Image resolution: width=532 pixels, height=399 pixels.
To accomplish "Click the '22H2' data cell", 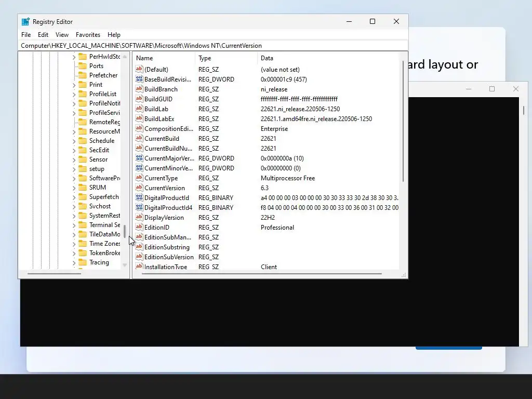I will click(x=268, y=218).
